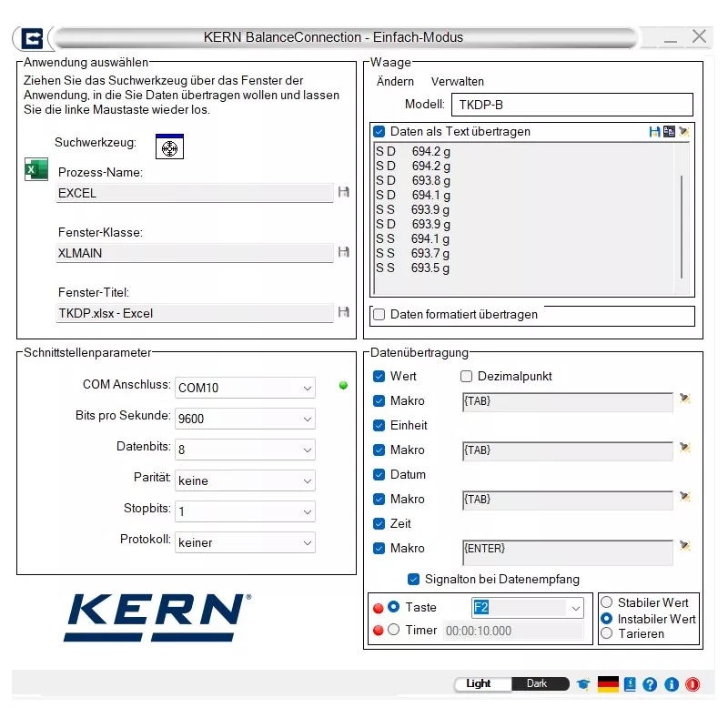Screen dimensions: 728x728
Task: Click the red exit icon
Action: point(692,683)
